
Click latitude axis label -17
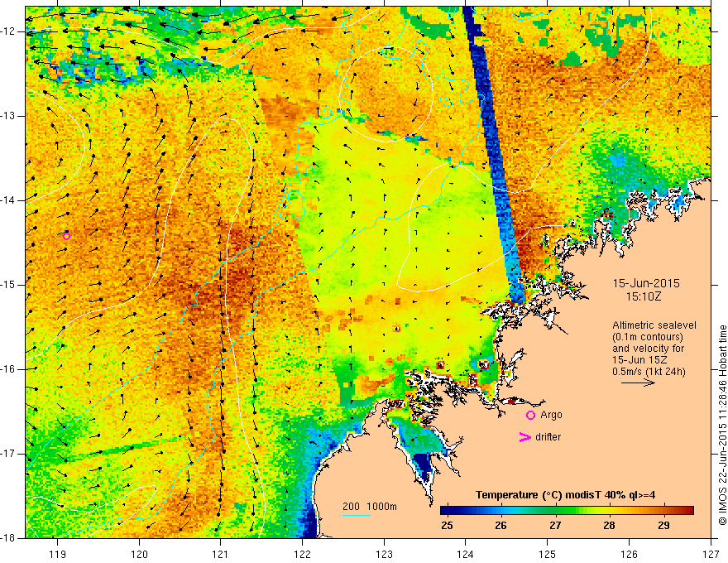(9, 454)
